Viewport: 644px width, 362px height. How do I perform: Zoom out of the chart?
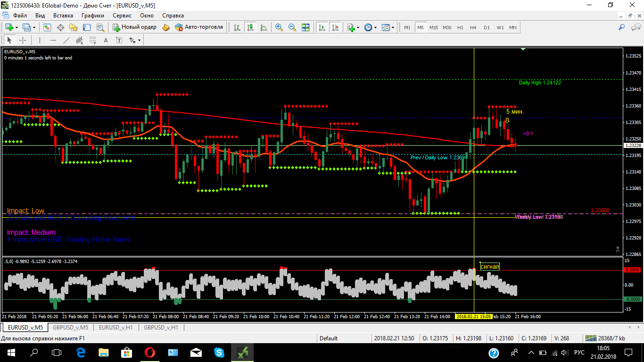click(292, 27)
